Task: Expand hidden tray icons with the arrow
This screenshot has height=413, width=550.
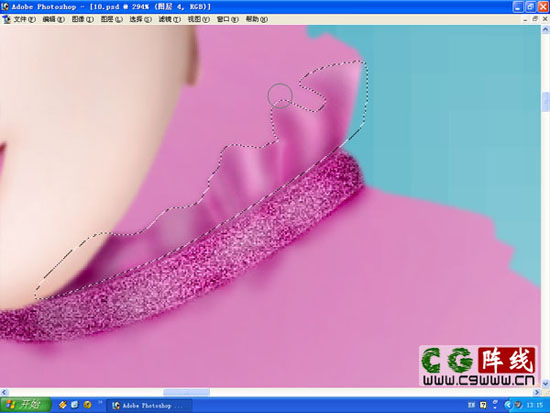Action: pos(507,405)
